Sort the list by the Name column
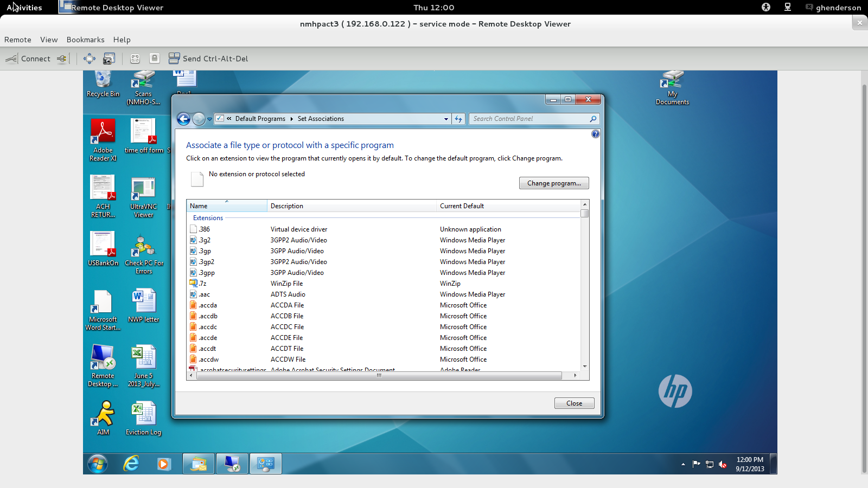Viewport: 868px width, 488px height. click(x=226, y=206)
